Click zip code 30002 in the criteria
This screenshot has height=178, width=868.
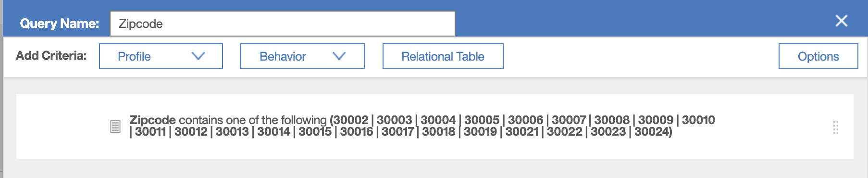pyautogui.click(x=351, y=120)
